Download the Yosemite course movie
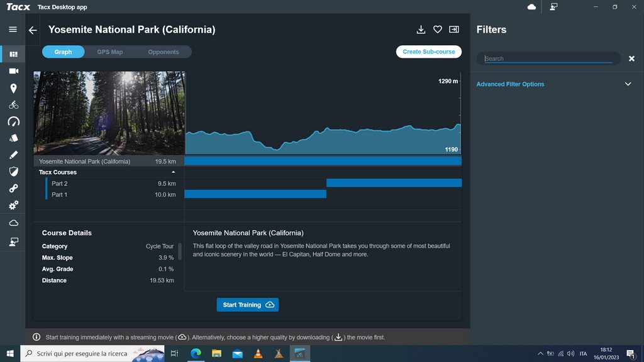Image resolution: width=644 pixels, height=362 pixels. click(x=421, y=30)
